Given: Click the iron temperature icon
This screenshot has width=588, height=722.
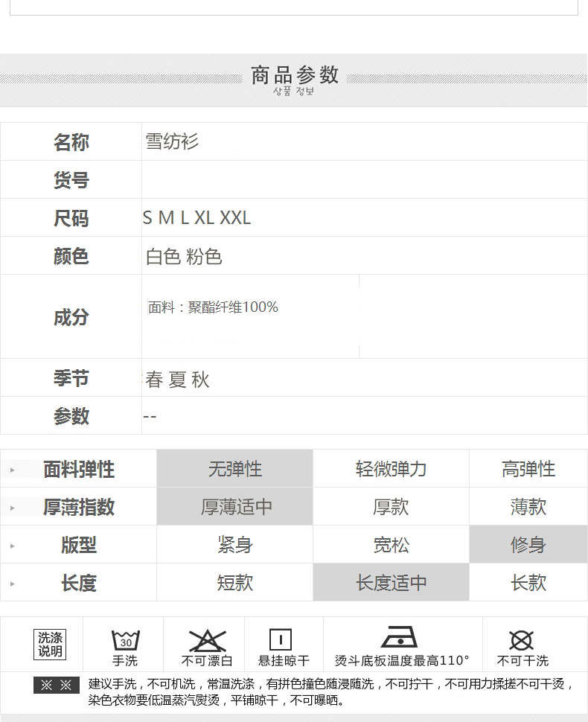Looking at the screenshot, I should (399, 638).
